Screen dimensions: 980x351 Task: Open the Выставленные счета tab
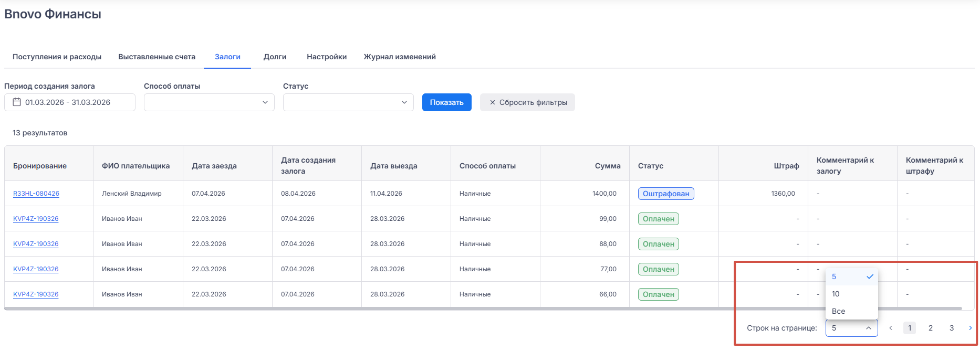(157, 57)
